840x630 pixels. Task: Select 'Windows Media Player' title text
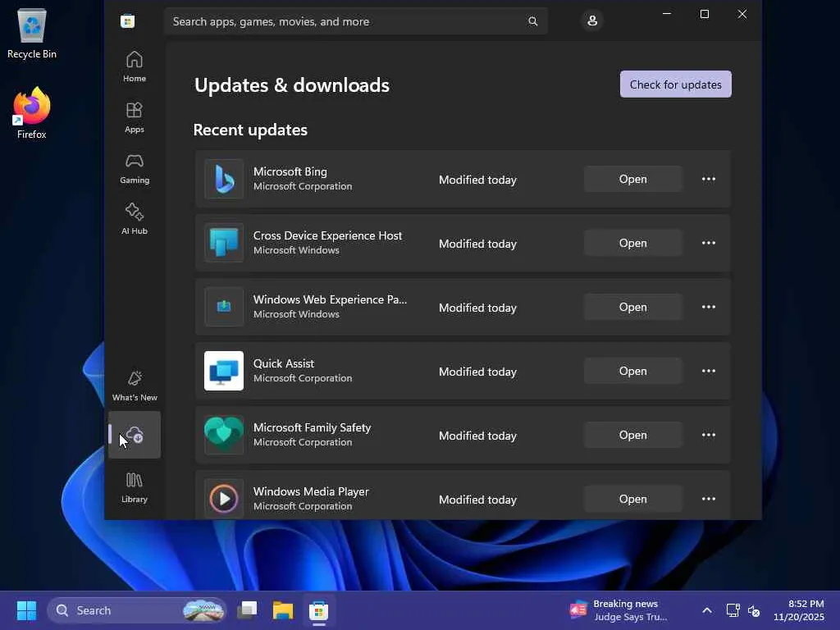tap(311, 491)
